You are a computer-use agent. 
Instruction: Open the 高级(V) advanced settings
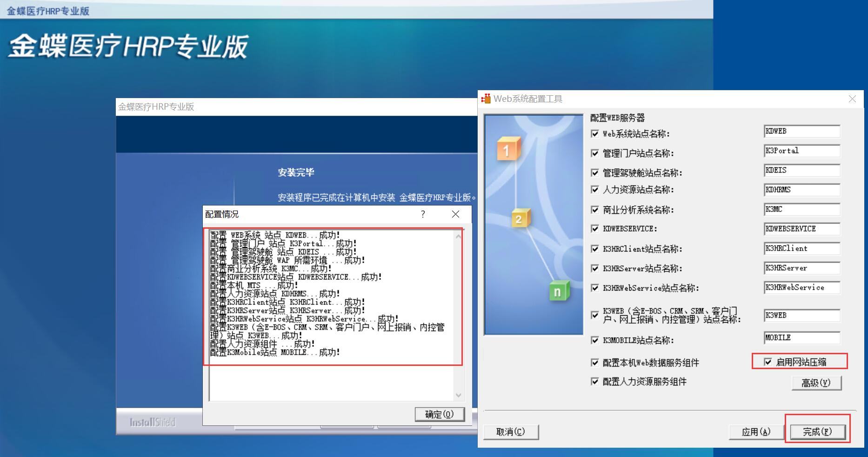816,383
